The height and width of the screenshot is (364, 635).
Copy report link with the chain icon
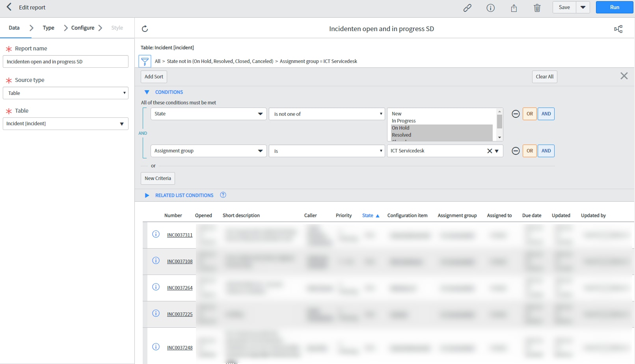(467, 8)
